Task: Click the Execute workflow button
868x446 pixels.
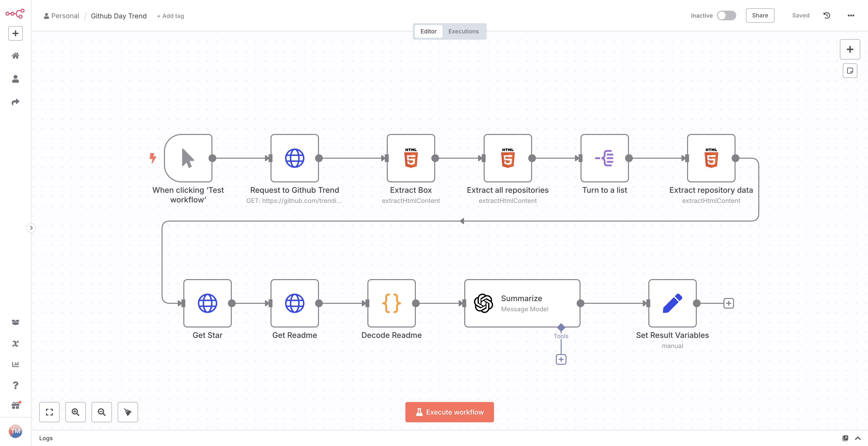Action: point(449,412)
